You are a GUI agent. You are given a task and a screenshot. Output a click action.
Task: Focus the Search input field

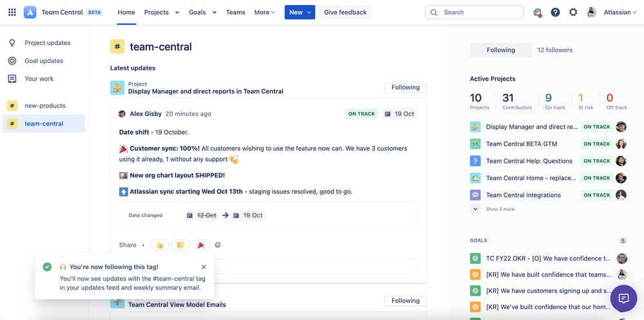(x=474, y=12)
